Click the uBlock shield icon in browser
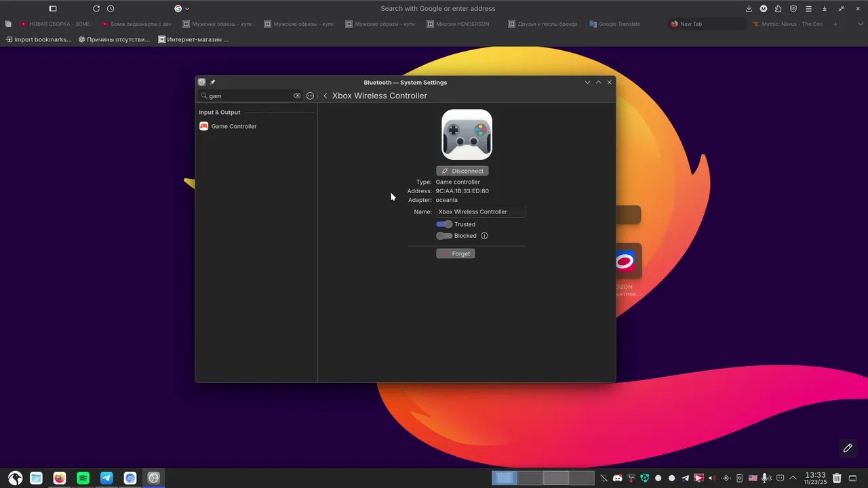This screenshot has width=868, height=488. (793, 9)
